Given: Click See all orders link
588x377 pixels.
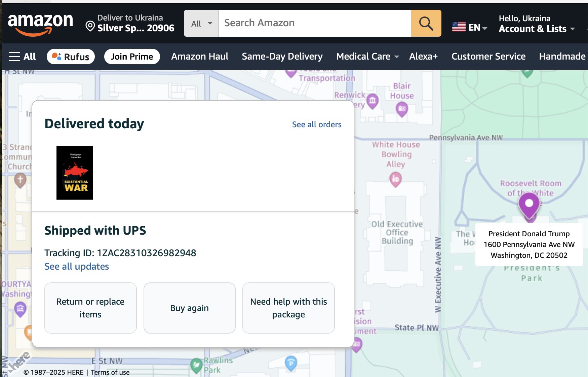Looking at the screenshot, I should [316, 125].
